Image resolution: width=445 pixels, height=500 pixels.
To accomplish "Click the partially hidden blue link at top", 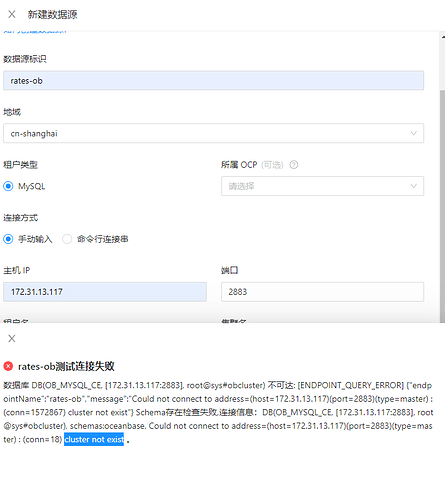I will (x=35, y=32).
